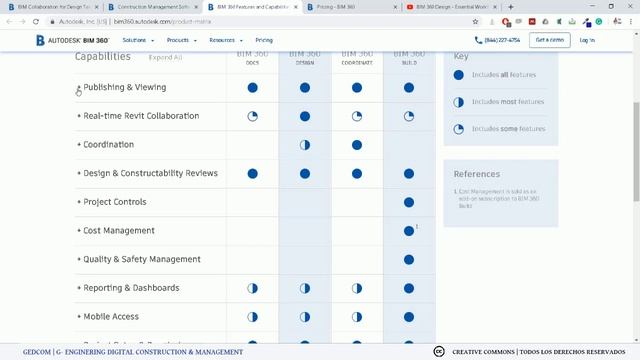Click the 'Includes most features' key icon
Image resolution: width=640 pixels, height=360 pixels.
[x=459, y=102]
